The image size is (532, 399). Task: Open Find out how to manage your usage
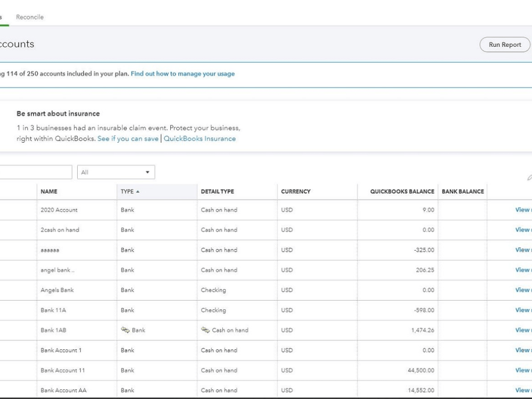pos(182,73)
